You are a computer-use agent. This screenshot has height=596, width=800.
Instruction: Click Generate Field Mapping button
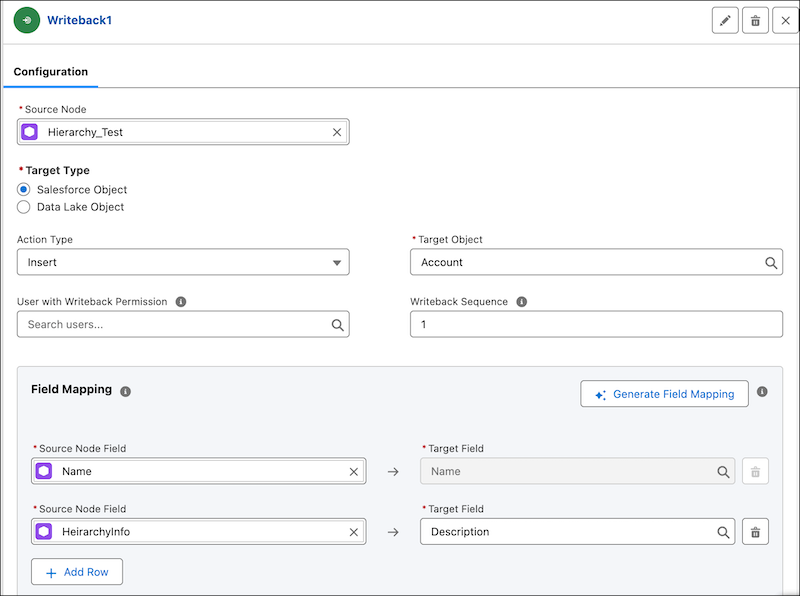point(664,394)
